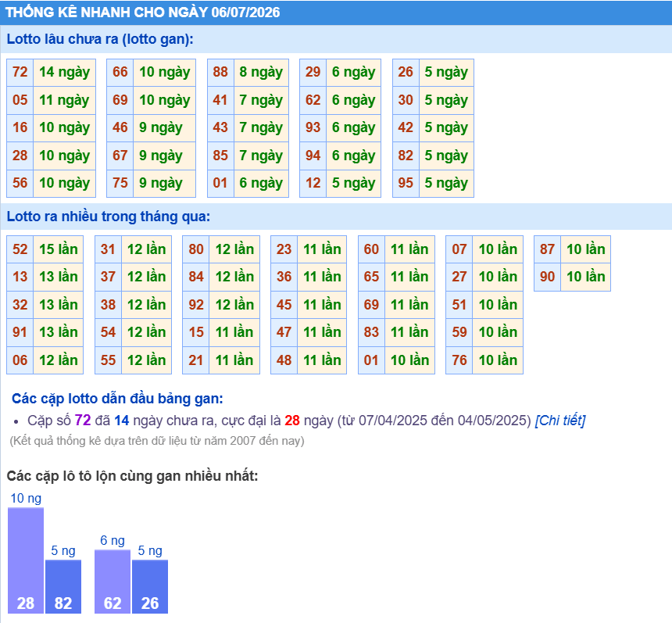Select the bar labeled 28 in chart
Screen dimensions: 672x623
pyautogui.click(x=26, y=560)
